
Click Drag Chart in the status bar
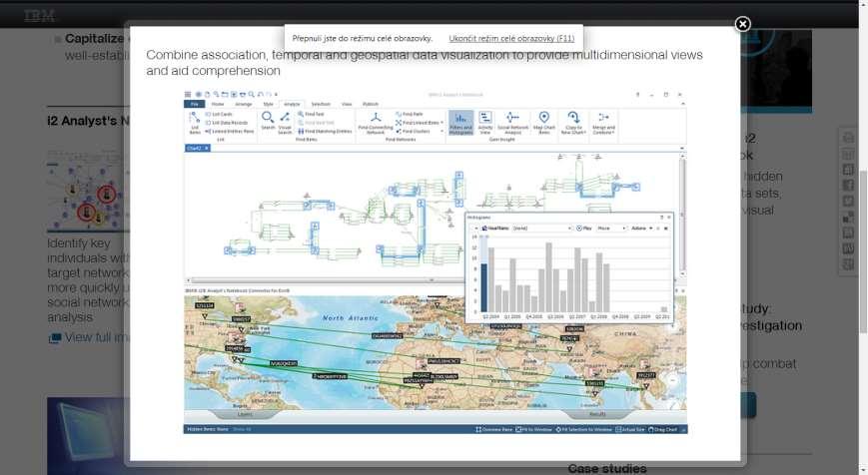[662, 430]
